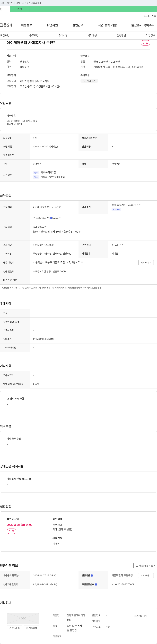Click the help icon next to 구인인증번호
This screenshot has width=157, height=644.
96,584
